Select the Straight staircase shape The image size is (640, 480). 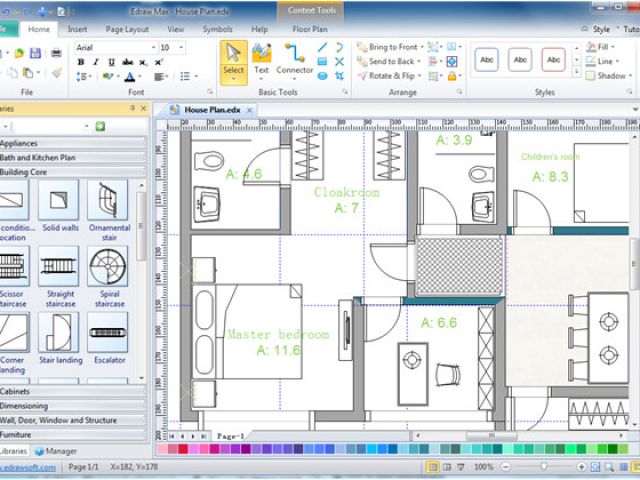click(x=60, y=273)
